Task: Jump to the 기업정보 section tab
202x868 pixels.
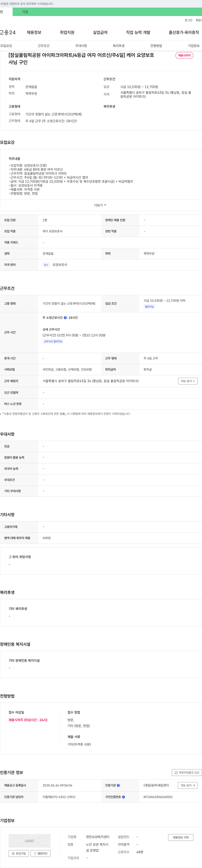Action: pos(194,46)
